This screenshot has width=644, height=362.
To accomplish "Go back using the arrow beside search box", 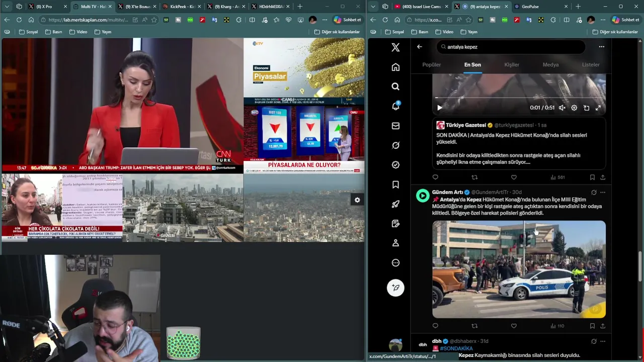I will pyautogui.click(x=419, y=47).
